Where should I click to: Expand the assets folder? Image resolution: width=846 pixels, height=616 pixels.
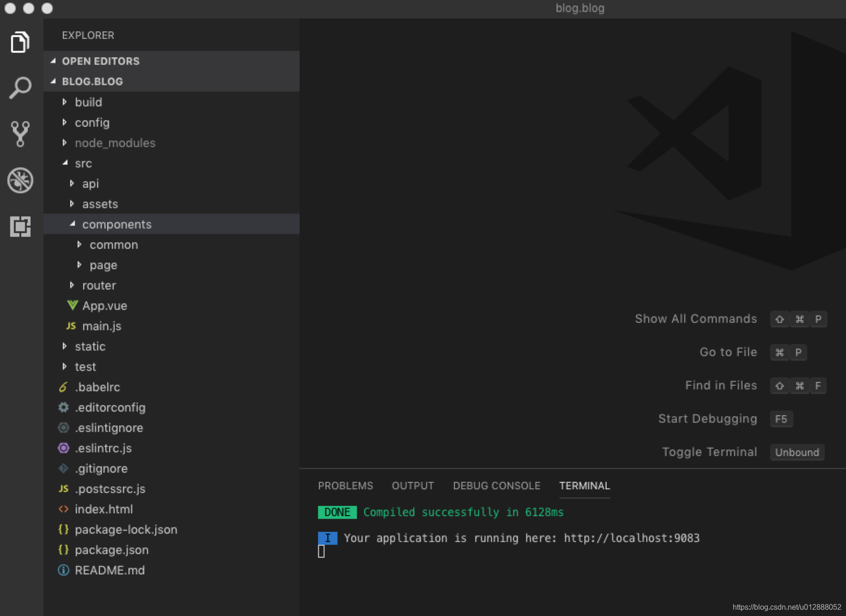[172, 203]
